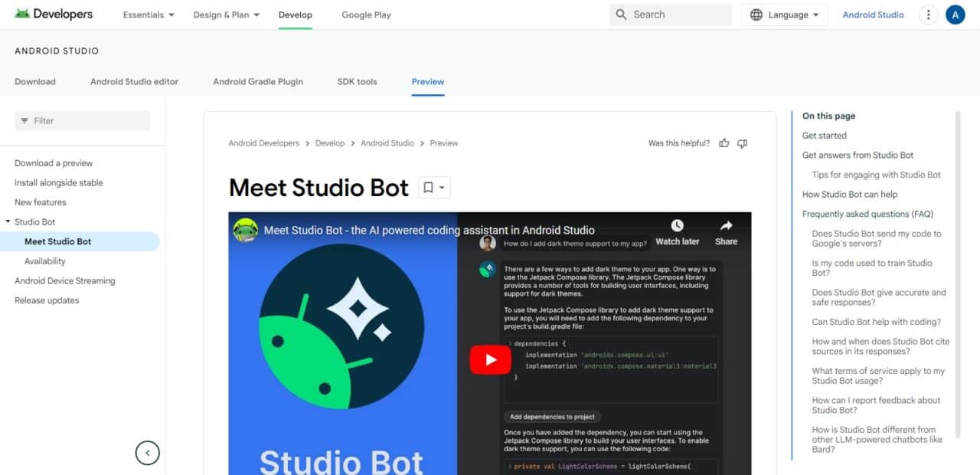Select the Preview tab
Screen dimensions: 980x475
point(428,82)
